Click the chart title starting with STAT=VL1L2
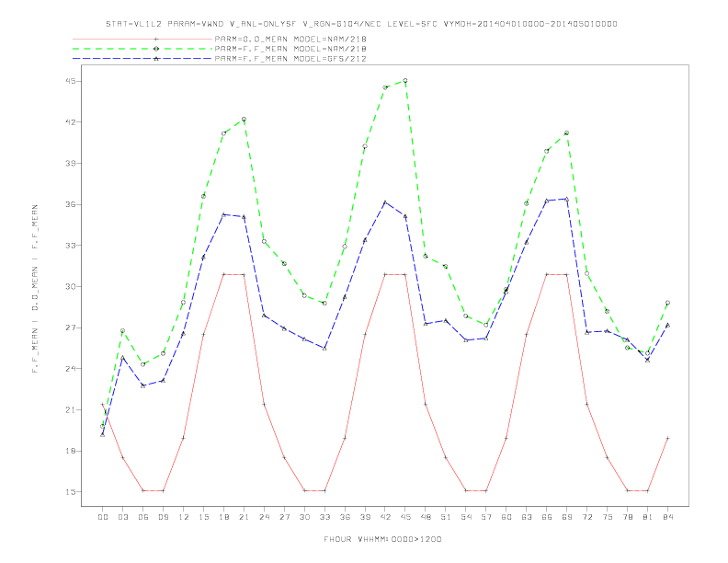Image resolution: width=728 pixels, height=563 pixels. pyautogui.click(x=361, y=24)
